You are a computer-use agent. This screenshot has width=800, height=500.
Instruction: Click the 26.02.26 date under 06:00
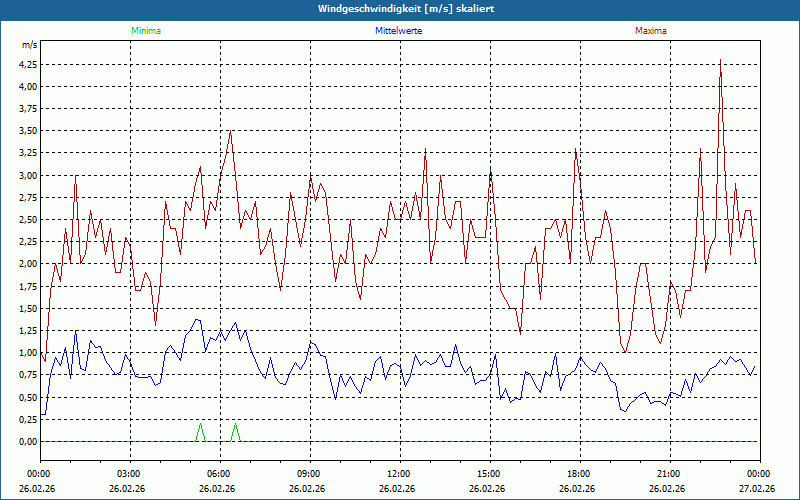tap(217, 488)
